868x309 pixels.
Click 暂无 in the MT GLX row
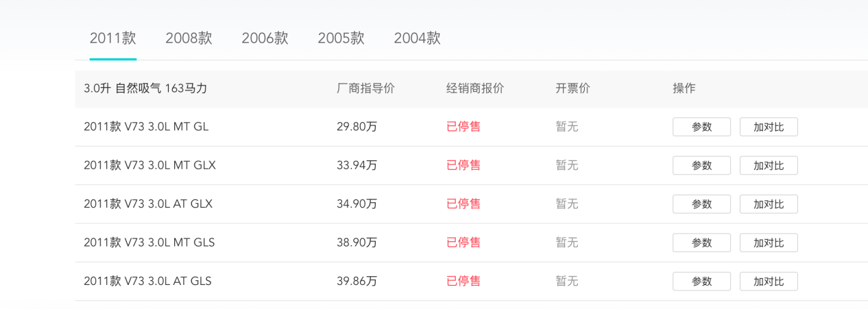click(x=567, y=165)
